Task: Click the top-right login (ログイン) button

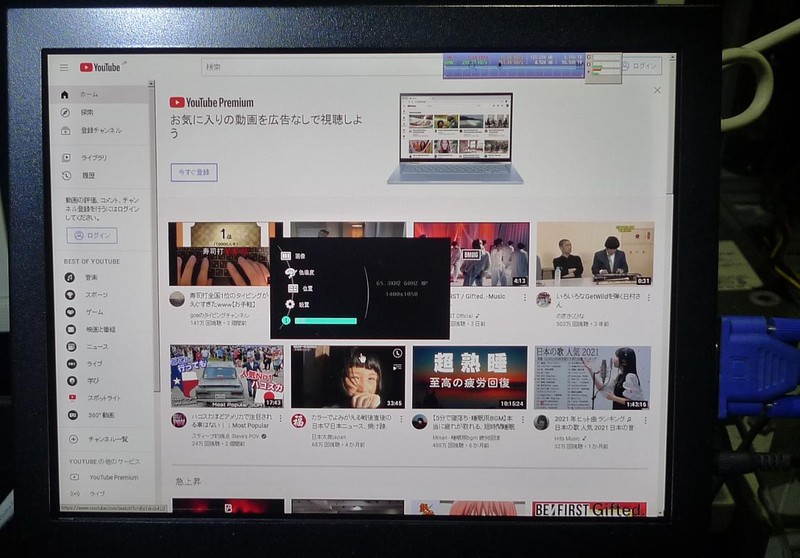Action: click(x=640, y=67)
